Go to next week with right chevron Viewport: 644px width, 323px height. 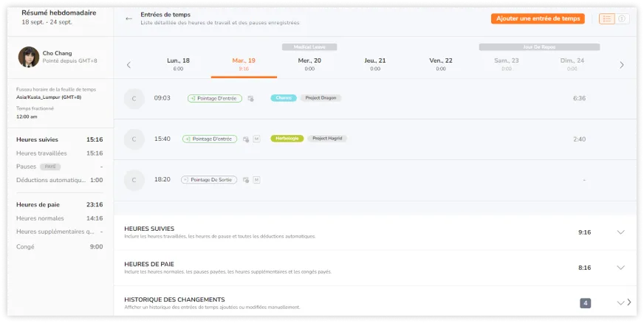[x=621, y=65]
